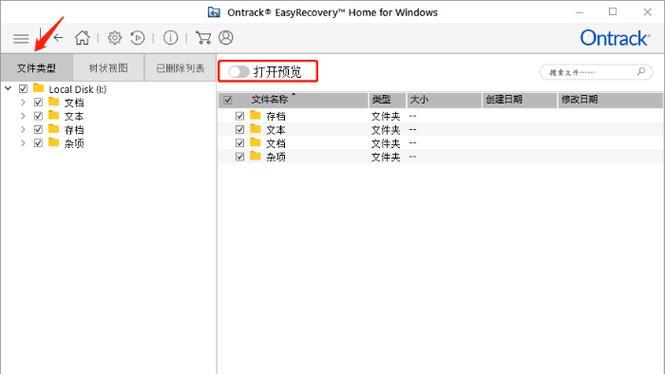This screenshot has width=665, height=374.
Task: Open the information icon
Action: pyautogui.click(x=170, y=38)
